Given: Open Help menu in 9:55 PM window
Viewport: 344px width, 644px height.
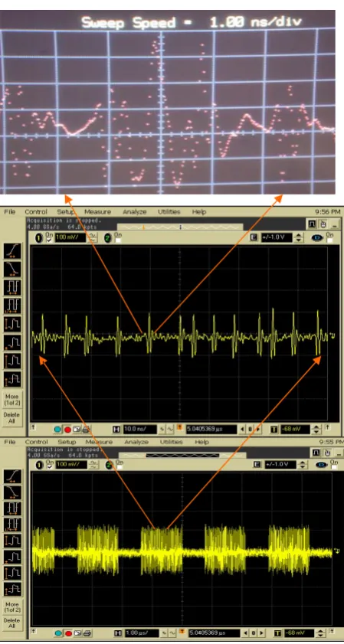Looking at the screenshot, I should point(201,443).
